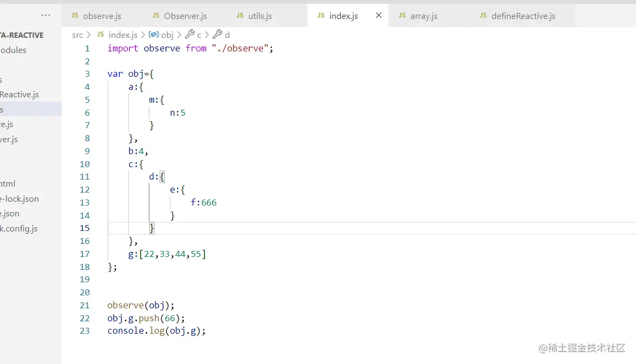Select the obj breadcrumb segment

(167, 35)
